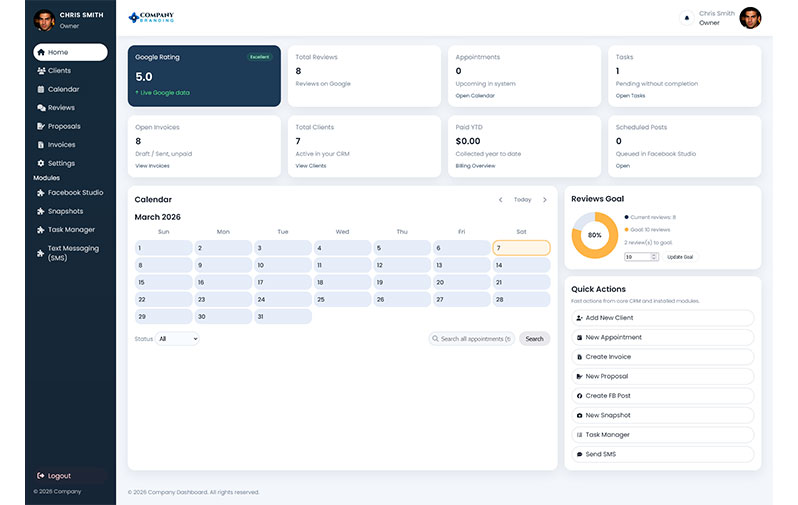Click the Settings gear icon in sidebar

pos(40,163)
